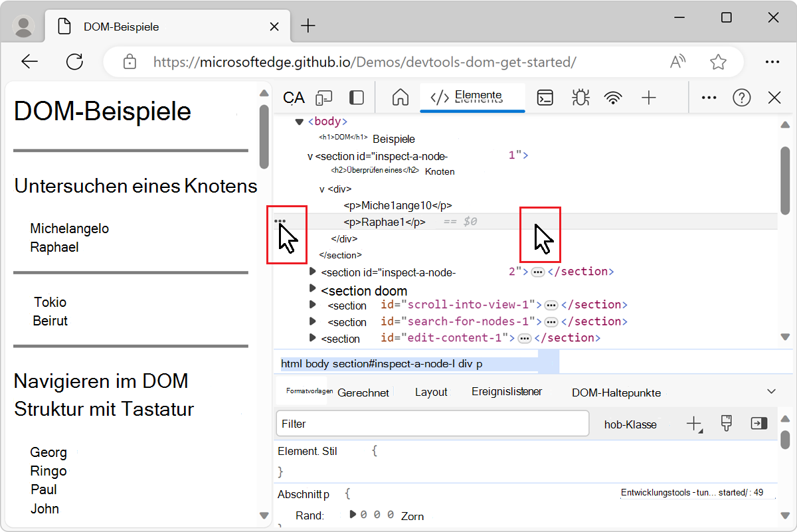Open the change DevTools dock location icon
Screen dimensions: 797x532
[357, 97]
